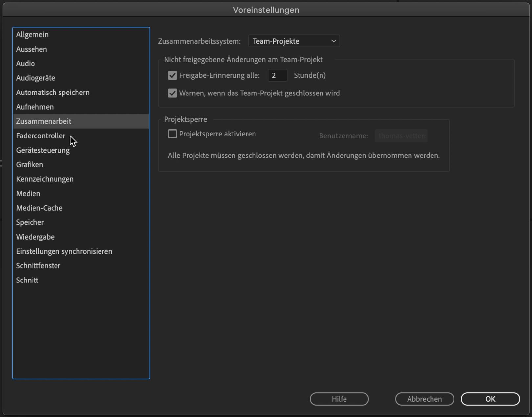The width and height of the screenshot is (532, 417).
Task: Open Einstellungen synchronisieren section
Action: [x=64, y=251]
